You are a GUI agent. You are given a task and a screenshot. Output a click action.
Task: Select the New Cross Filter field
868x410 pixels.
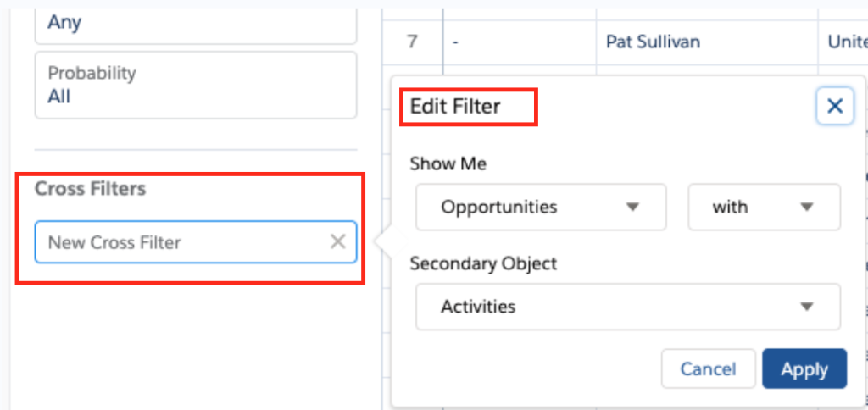point(196,241)
